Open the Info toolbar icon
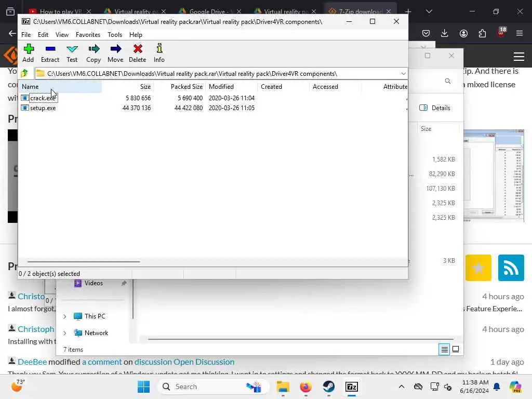This screenshot has width=532, height=399. click(x=159, y=53)
